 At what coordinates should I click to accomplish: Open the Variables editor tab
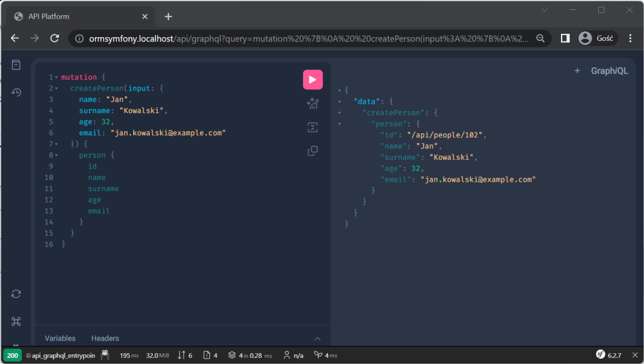60,338
